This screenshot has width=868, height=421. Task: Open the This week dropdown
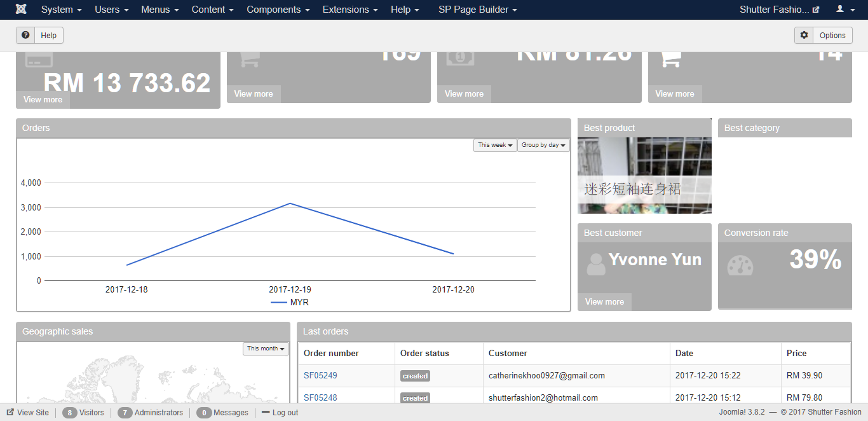coord(495,145)
